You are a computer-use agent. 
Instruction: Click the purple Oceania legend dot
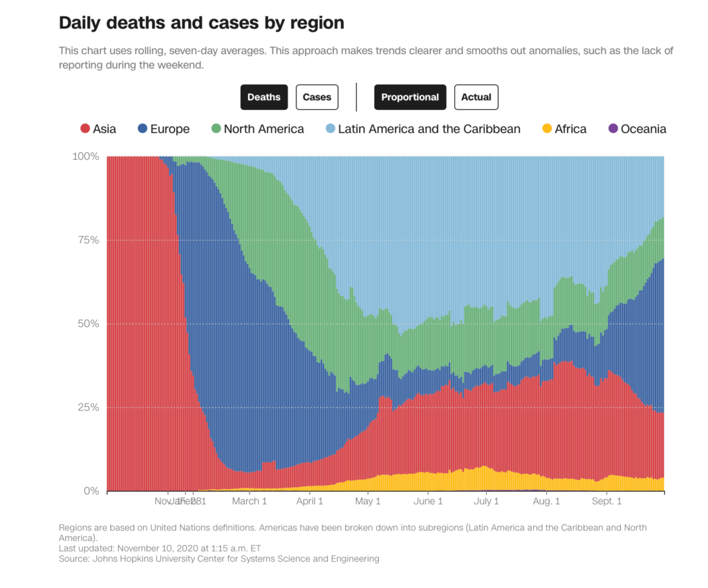pyautogui.click(x=613, y=129)
